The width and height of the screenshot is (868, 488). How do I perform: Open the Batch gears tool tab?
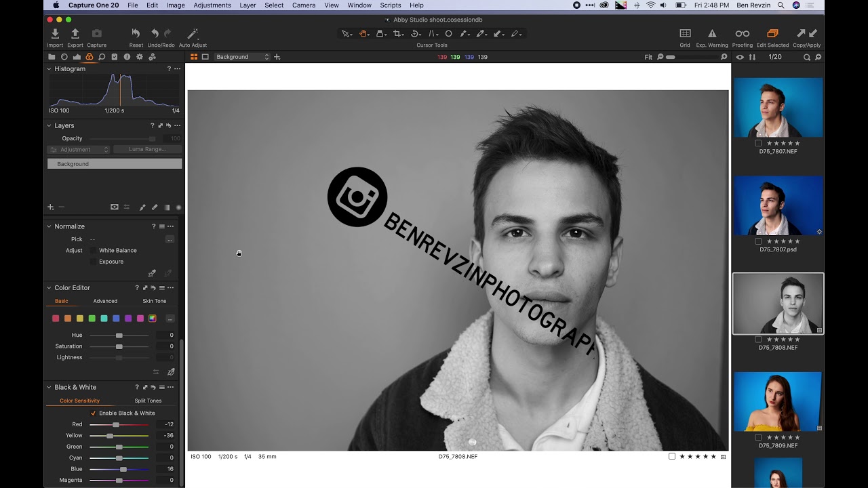tap(152, 57)
